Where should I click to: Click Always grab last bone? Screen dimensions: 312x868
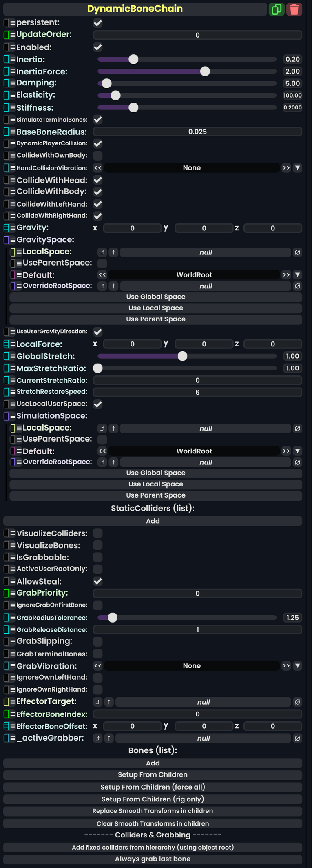pyautogui.click(x=153, y=859)
